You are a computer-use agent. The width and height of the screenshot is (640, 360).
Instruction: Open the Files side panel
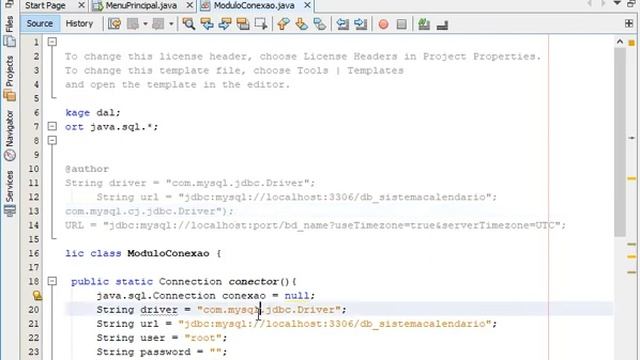point(9,31)
